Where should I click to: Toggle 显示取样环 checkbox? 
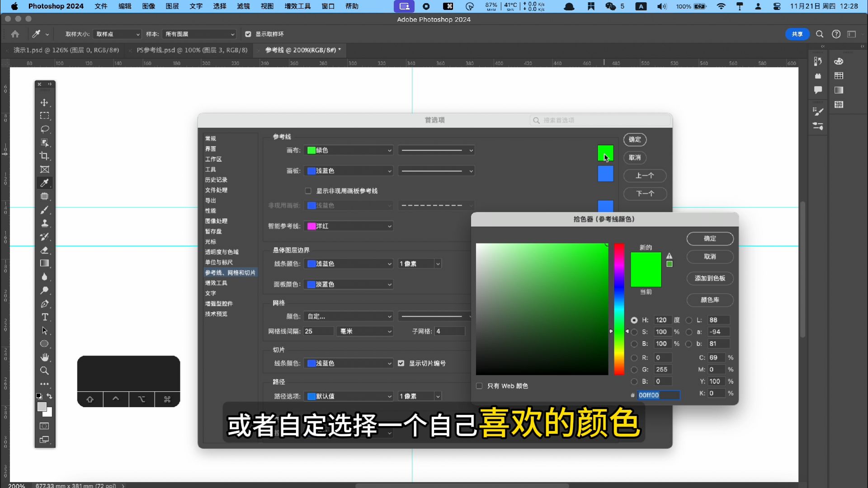[248, 34]
